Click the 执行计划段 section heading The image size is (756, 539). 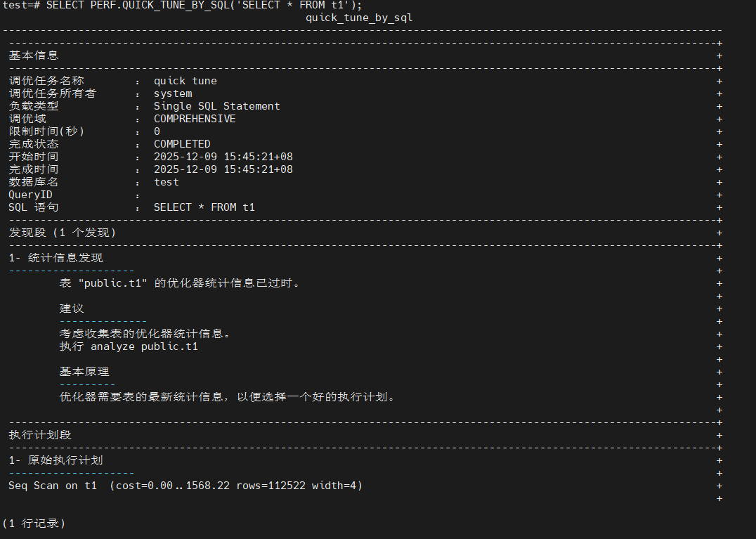pos(40,435)
